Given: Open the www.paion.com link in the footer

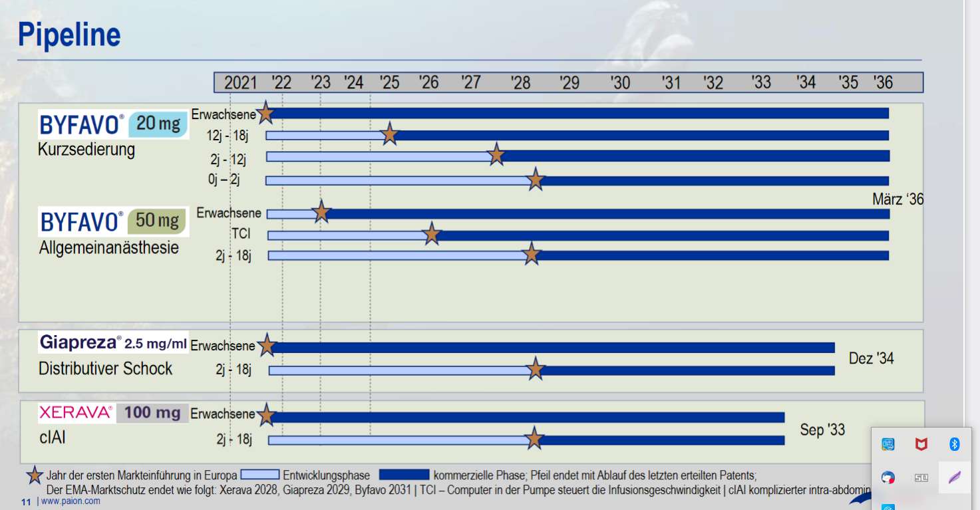Looking at the screenshot, I should point(71,501).
